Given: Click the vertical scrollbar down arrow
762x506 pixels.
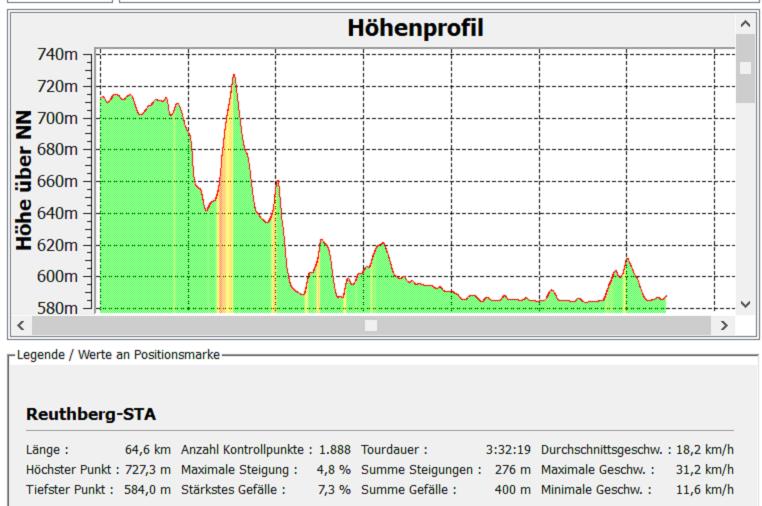Looking at the screenshot, I should pos(745,303).
